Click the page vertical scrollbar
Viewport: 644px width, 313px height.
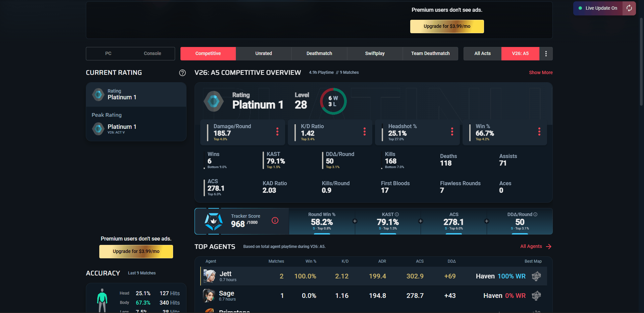tap(641, 62)
